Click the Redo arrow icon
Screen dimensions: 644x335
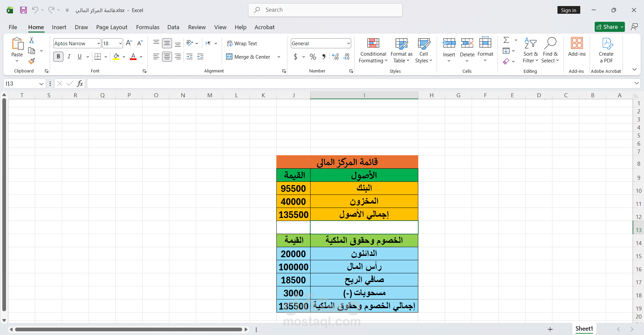click(x=51, y=10)
